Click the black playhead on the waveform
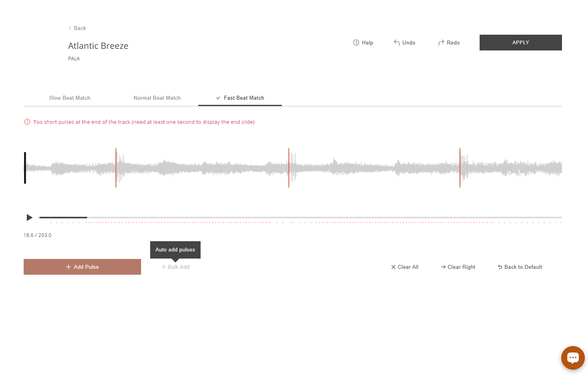 coord(25,168)
